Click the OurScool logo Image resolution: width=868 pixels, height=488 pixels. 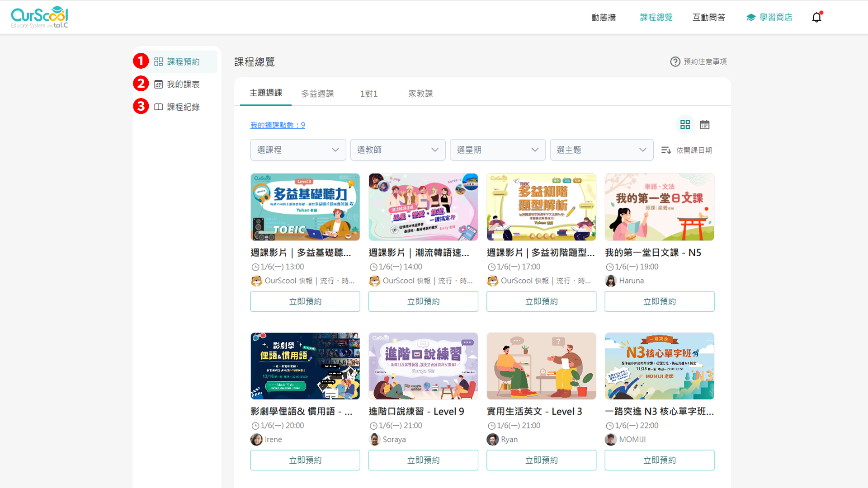click(x=39, y=17)
